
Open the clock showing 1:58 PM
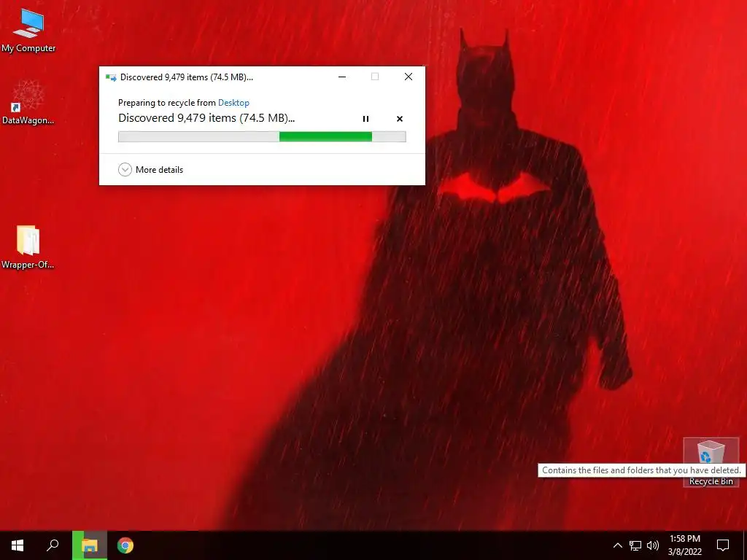[x=684, y=545]
